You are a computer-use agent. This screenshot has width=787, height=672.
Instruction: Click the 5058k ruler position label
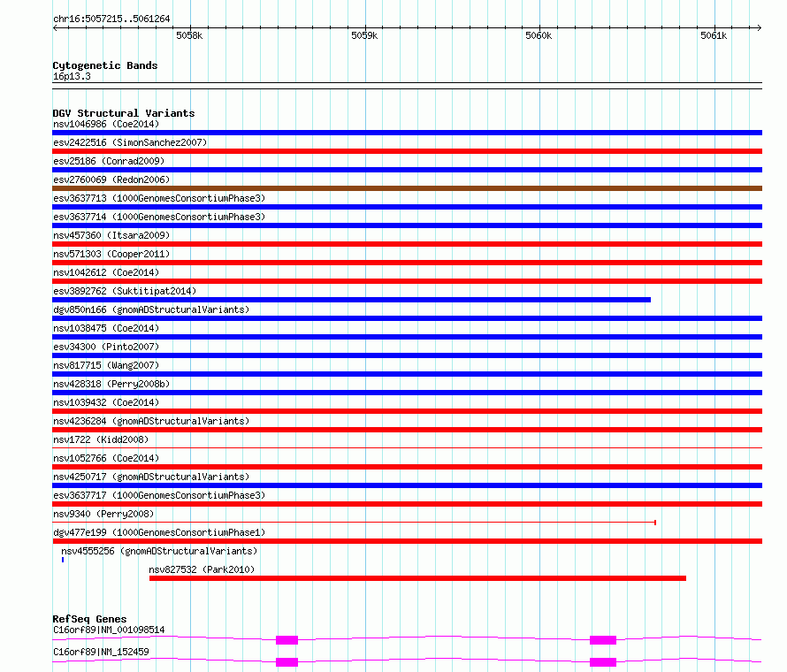pos(189,35)
